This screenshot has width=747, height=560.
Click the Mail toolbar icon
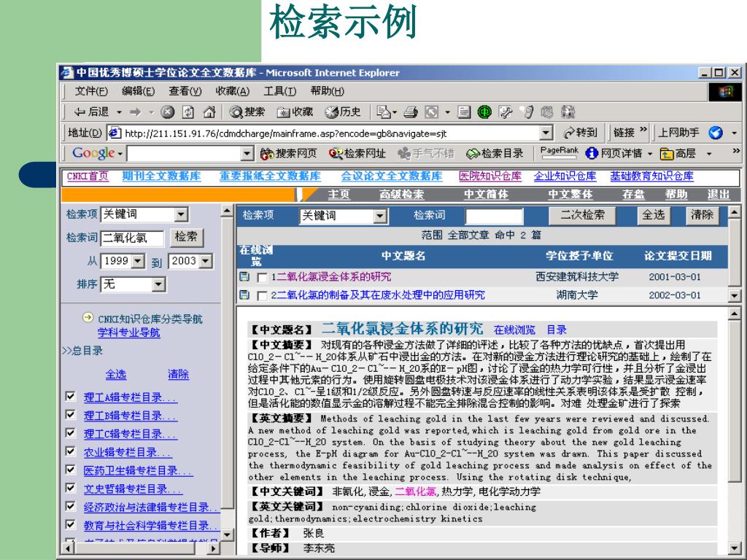click(x=384, y=112)
